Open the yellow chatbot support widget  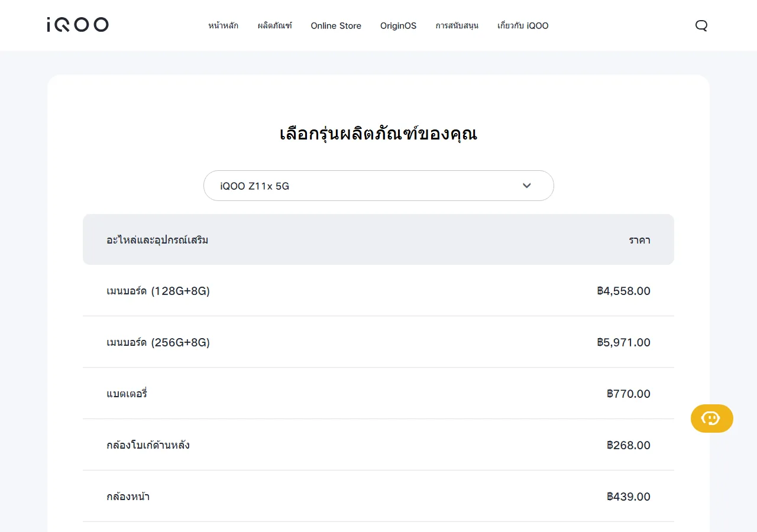pos(712,419)
